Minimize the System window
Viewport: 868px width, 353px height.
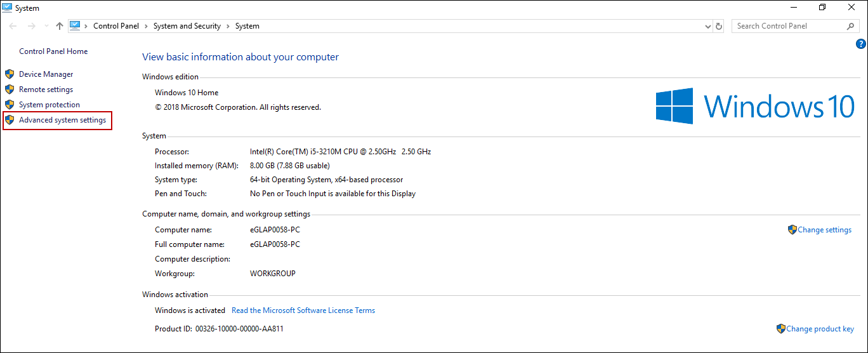pos(794,7)
